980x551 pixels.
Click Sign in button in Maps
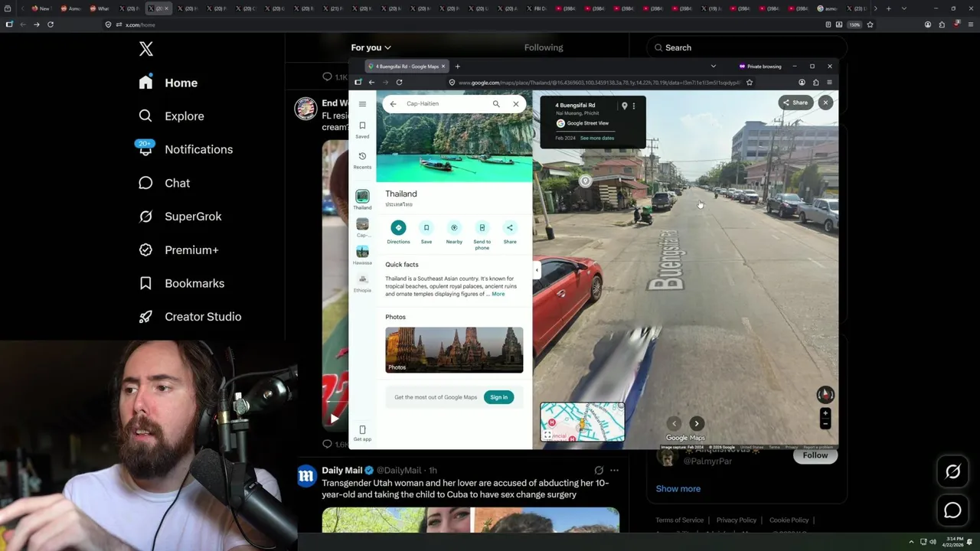click(498, 397)
